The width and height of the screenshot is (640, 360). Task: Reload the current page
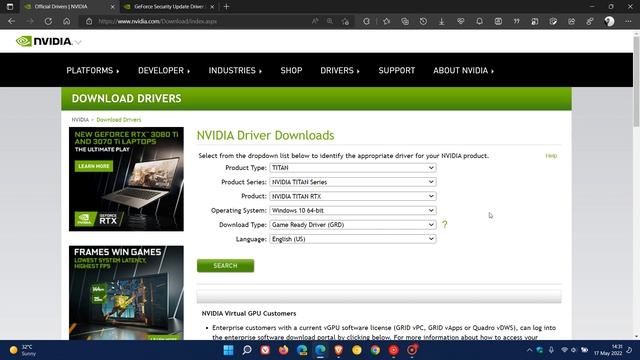pos(48,21)
